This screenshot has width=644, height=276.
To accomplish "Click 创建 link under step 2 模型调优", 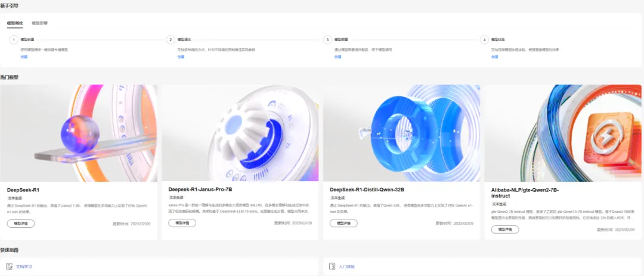I will [x=181, y=57].
